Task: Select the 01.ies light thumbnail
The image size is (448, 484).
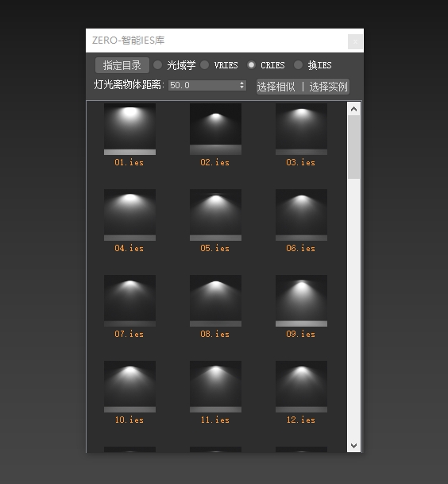Action: click(129, 129)
